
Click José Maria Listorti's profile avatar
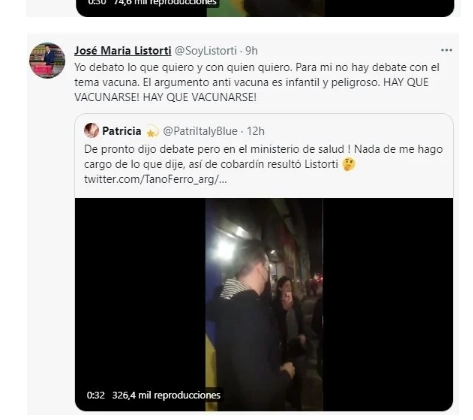(47, 60)
